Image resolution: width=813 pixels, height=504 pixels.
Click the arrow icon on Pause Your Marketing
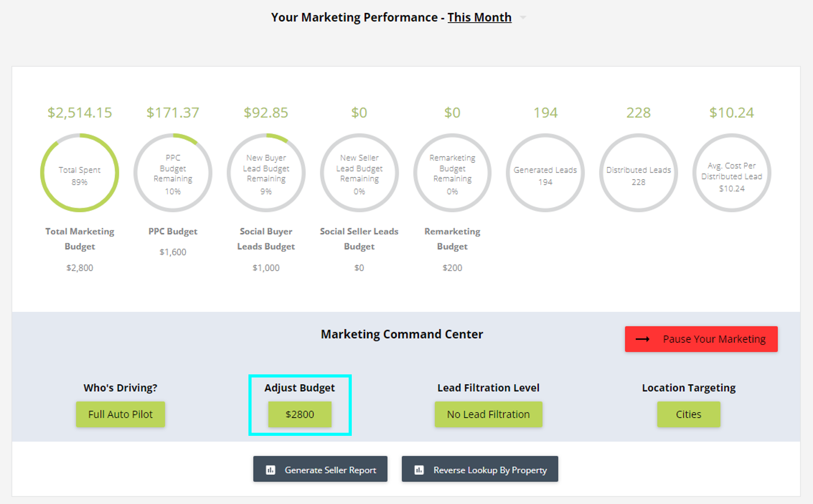pyautogui.click(x=643, y=339)
